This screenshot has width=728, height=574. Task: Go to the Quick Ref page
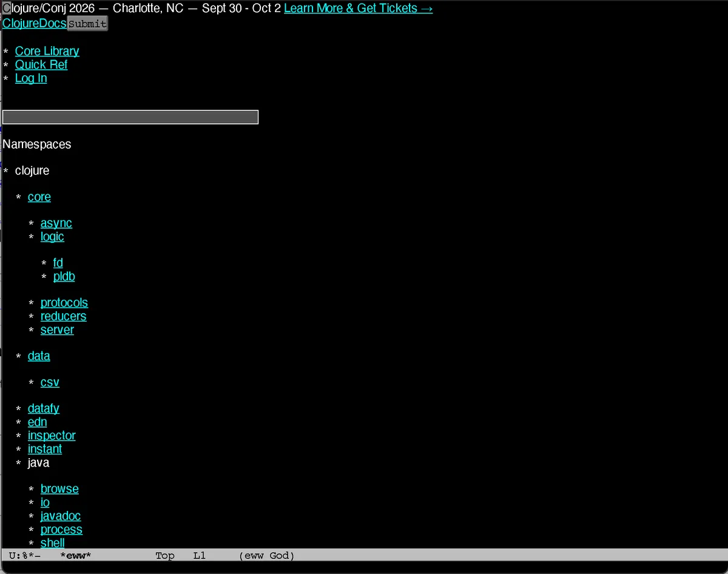41,65
